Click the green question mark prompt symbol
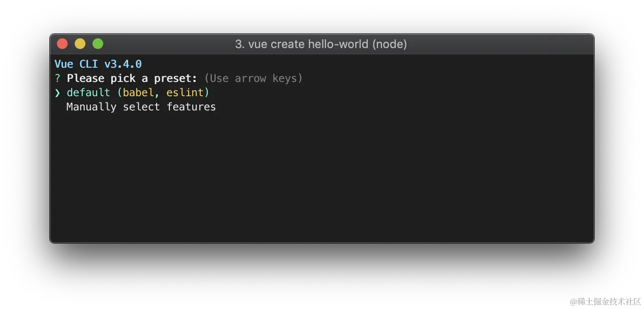The image size is (644, 309). (57, 78)
